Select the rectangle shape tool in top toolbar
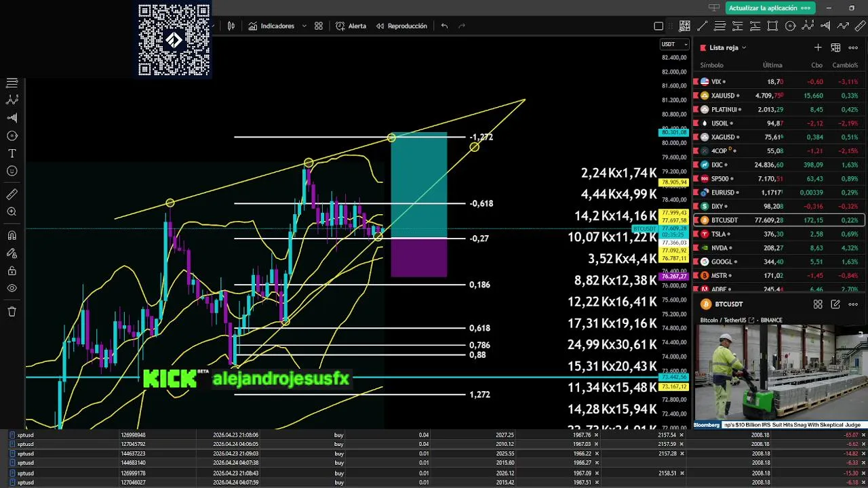This screenshot has width=868, height=488. tap(772, 26)
